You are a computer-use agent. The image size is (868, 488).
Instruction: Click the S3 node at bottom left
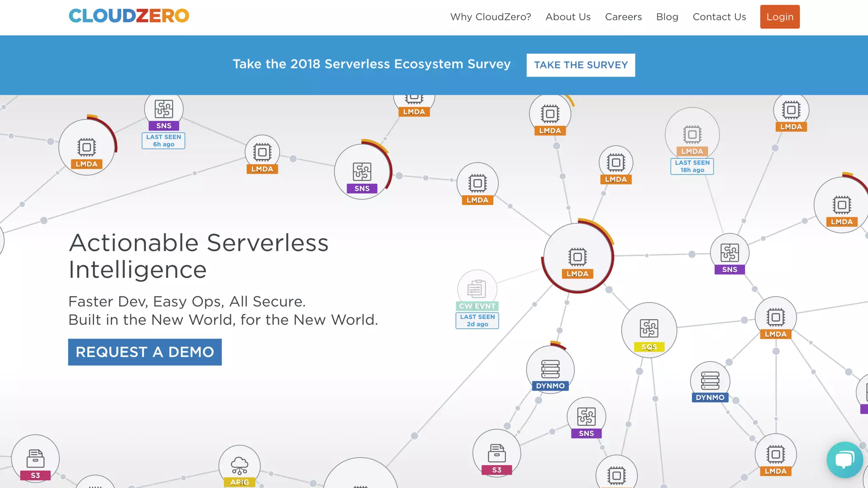click(x=36, y=458)
